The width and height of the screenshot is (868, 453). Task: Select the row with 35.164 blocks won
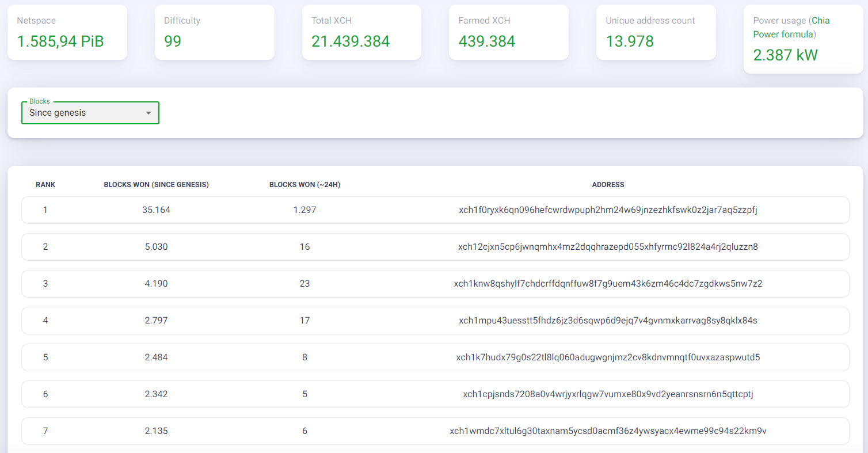pyautogui.click(x=435, y=210)
